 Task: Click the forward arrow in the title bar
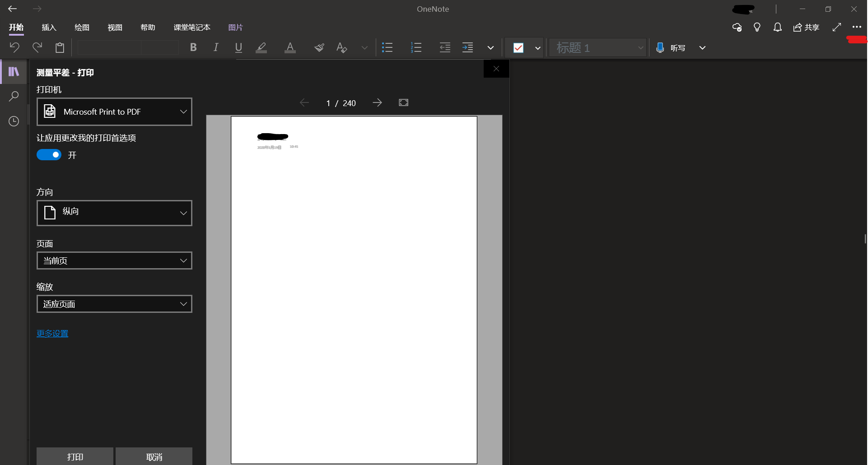click(x=37, y=9)
